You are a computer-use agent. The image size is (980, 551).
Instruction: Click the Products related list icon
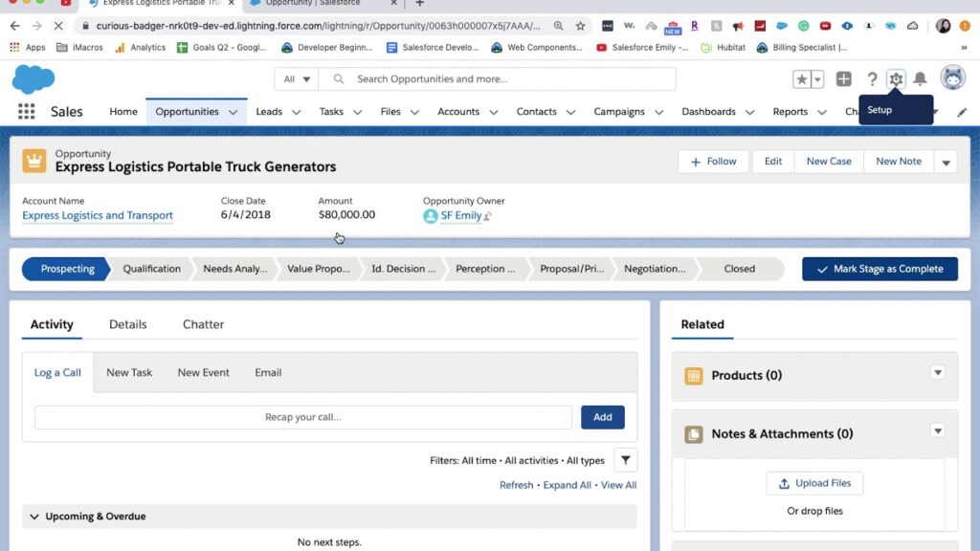tap(694, 376)
